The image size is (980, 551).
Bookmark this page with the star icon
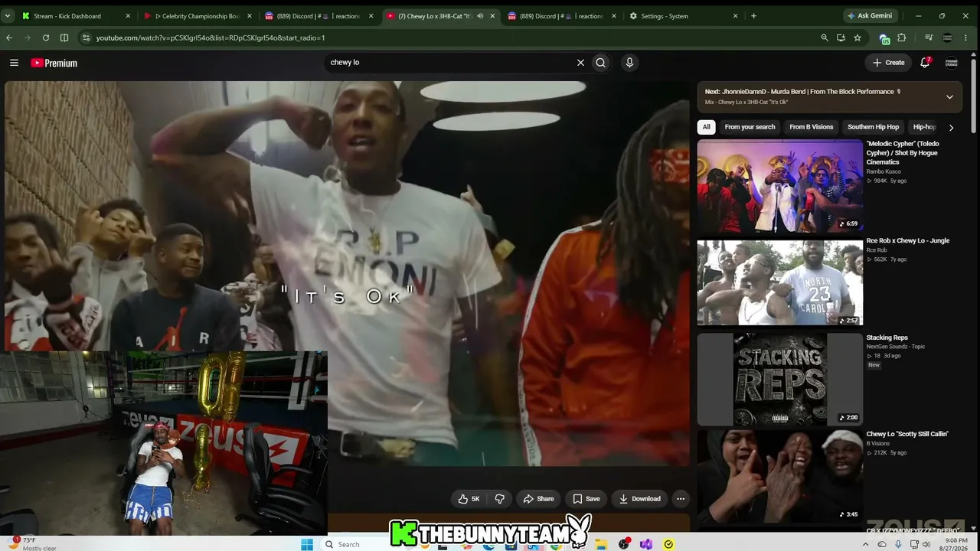click(857, 37)
